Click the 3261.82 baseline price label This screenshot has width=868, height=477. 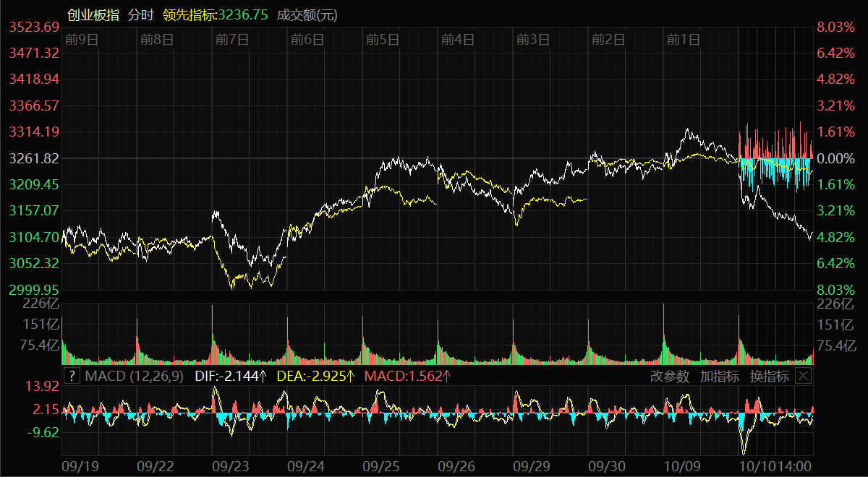[34, 158]
